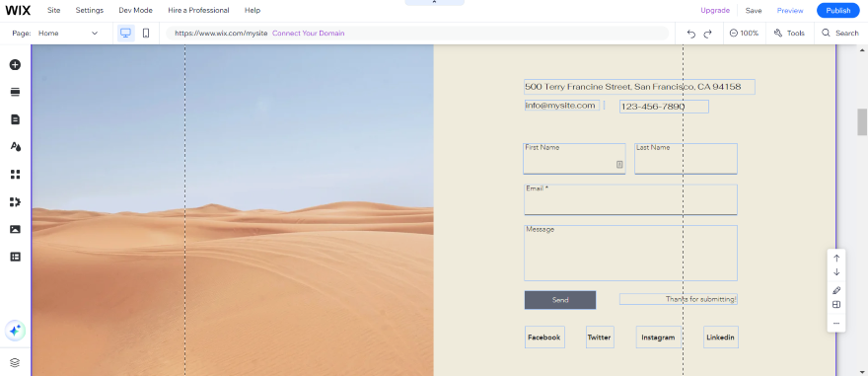Image resolution: width=868 pixels, height=376 pixels.
Task: Open the Page Home dropdown
Action: pos(67,34)
